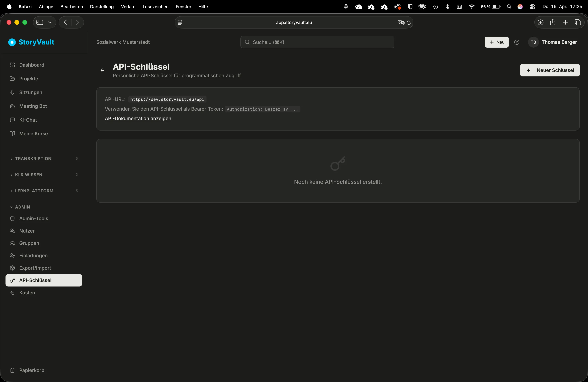588x382 pixels.
Task: Expand the LERNPLATTFORM section
Action: tap(44, 191)
